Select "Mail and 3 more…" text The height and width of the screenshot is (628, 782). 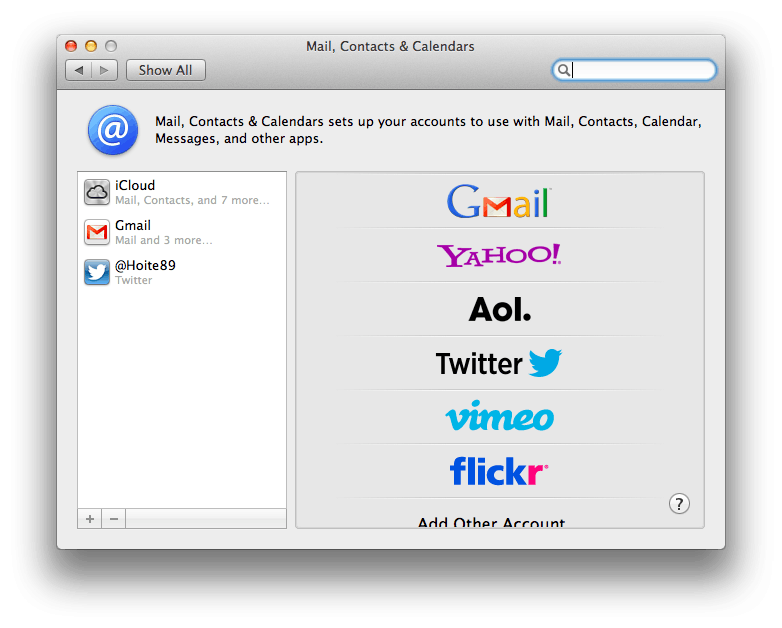164,240
